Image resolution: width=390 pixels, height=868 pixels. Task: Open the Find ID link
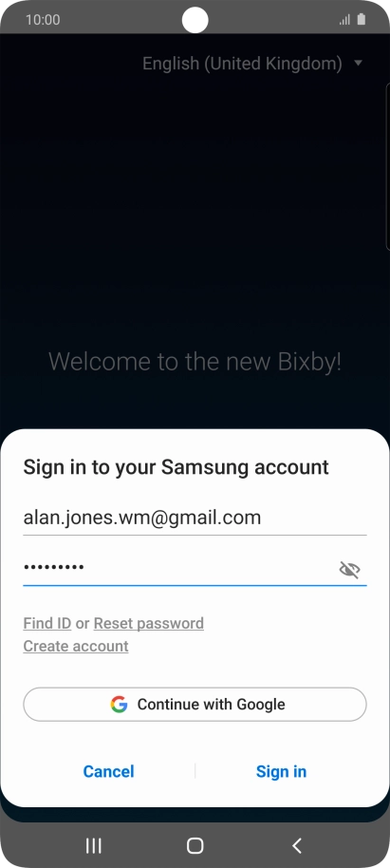click(x=47, y=623)
